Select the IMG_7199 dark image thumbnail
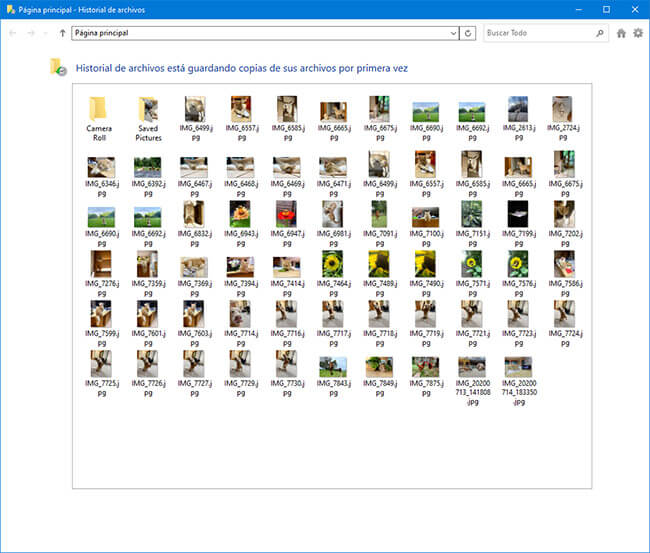Screen dimensions: 650x553 tap(517, 213)
